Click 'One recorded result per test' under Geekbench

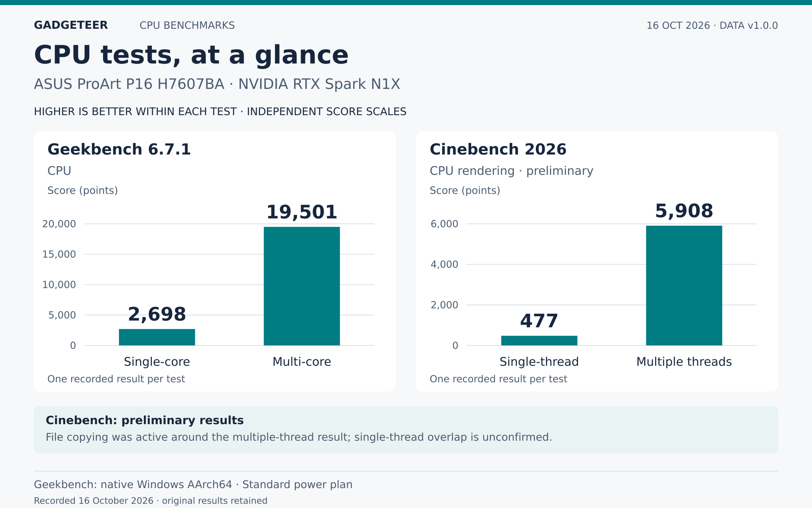point(116,379)
